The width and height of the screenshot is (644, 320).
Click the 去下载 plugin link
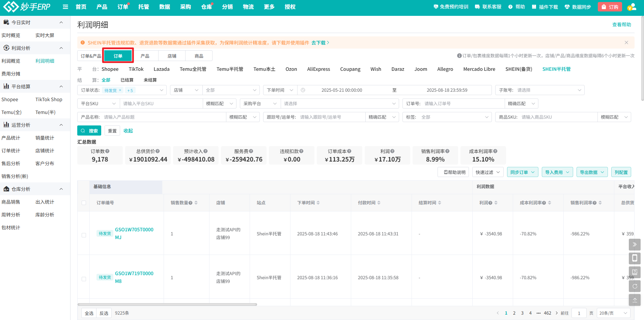point(320,43)
